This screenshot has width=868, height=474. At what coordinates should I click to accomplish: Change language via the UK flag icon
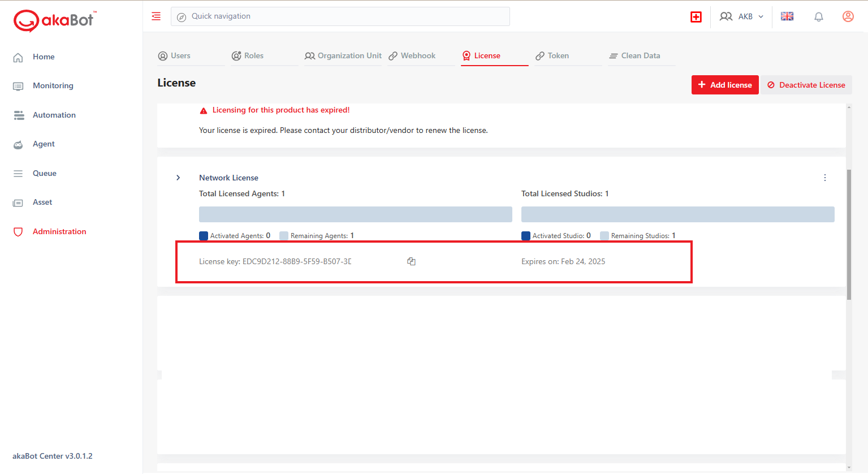[x=787, y=16]
